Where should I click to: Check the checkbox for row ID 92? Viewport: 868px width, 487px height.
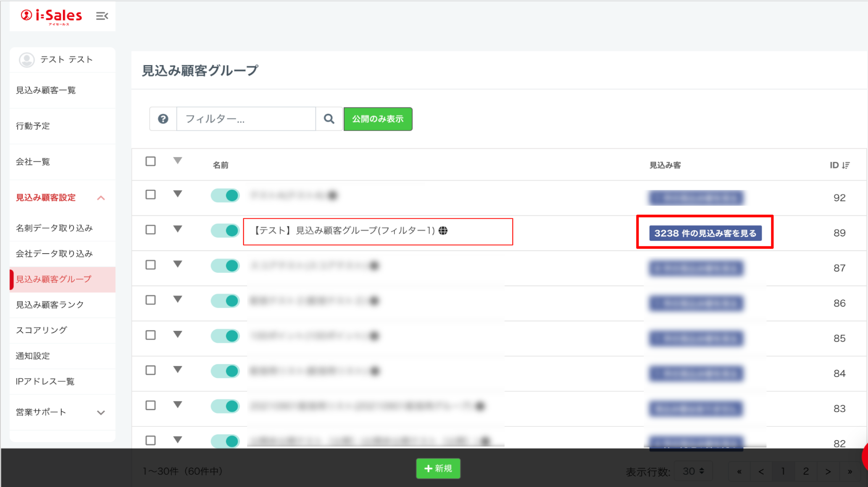click(150, 195)
